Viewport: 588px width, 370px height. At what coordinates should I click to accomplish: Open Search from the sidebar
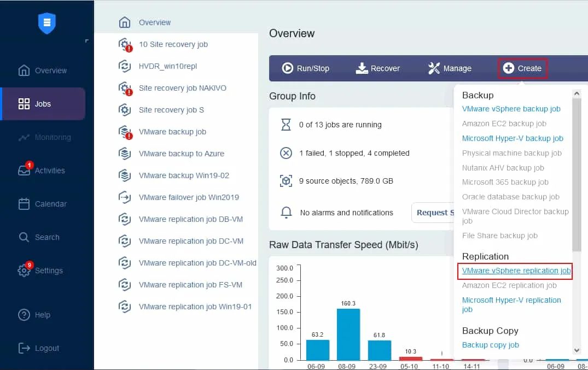pos(46,237)
